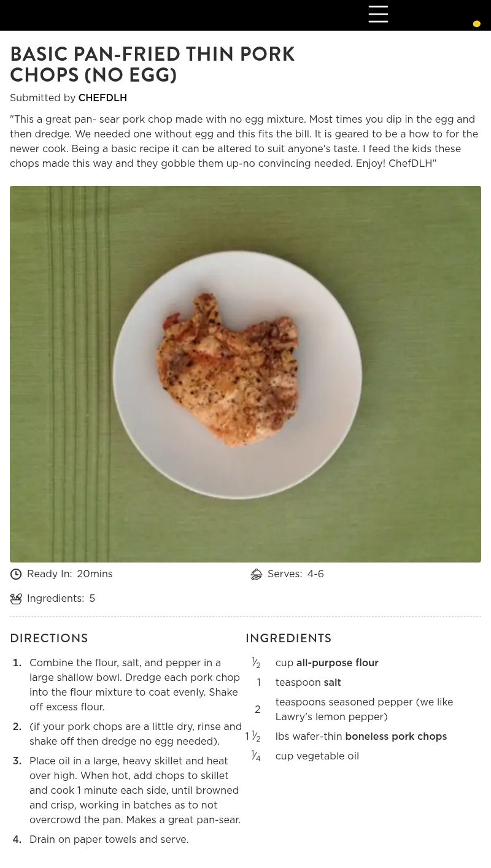Screen dimensions: 491x868
Task: Click the pork chop recipe photo
Action: (245, 374)
